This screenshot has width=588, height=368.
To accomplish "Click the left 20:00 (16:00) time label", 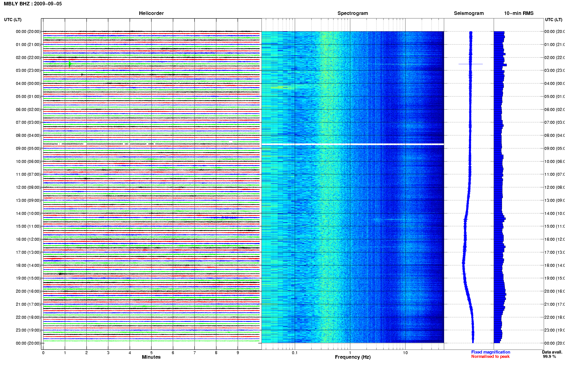I will tap(28, 291).
